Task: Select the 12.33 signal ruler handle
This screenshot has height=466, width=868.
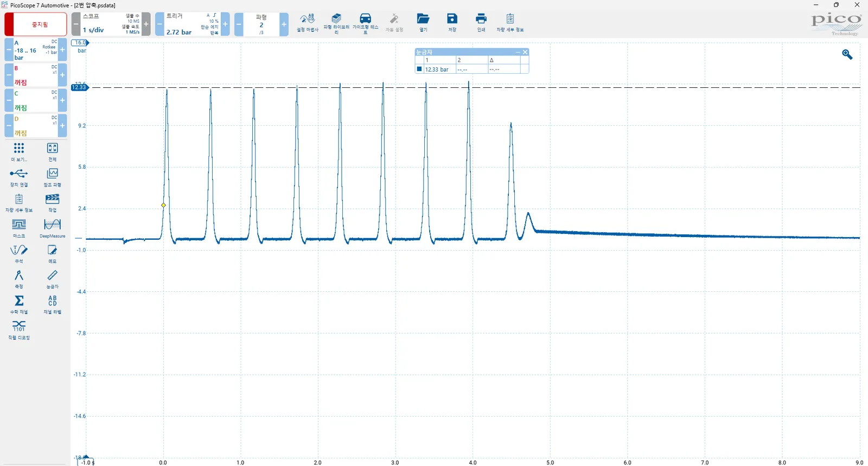Action: 79,87
